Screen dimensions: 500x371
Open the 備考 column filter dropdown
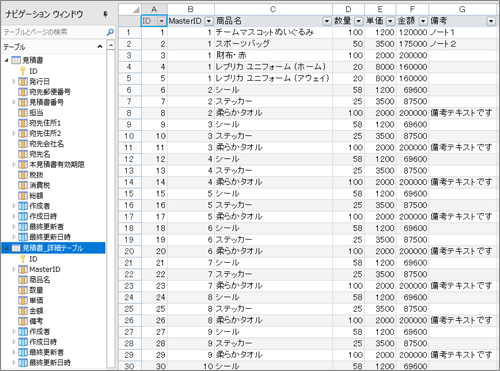(491, 21)
